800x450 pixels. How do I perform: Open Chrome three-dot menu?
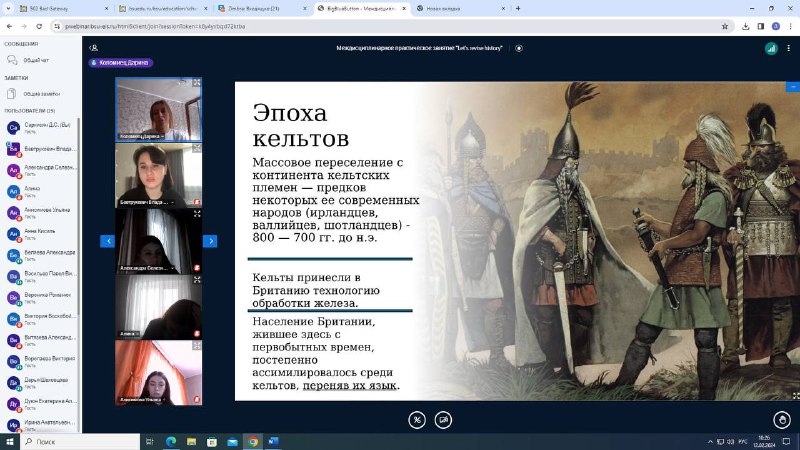coord(790,27)
